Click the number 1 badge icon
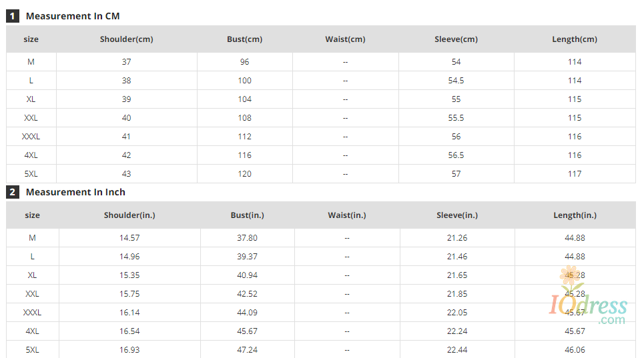The height and width of the screenshot is (358, 644). point(12,16)
